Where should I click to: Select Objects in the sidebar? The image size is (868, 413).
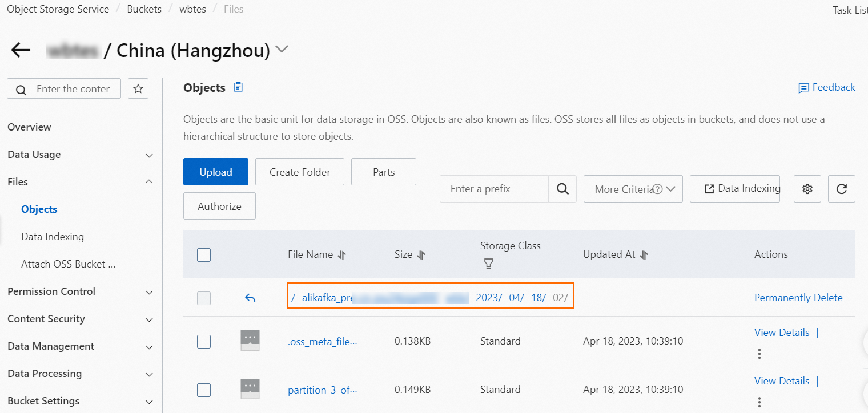tap(39, 209)
